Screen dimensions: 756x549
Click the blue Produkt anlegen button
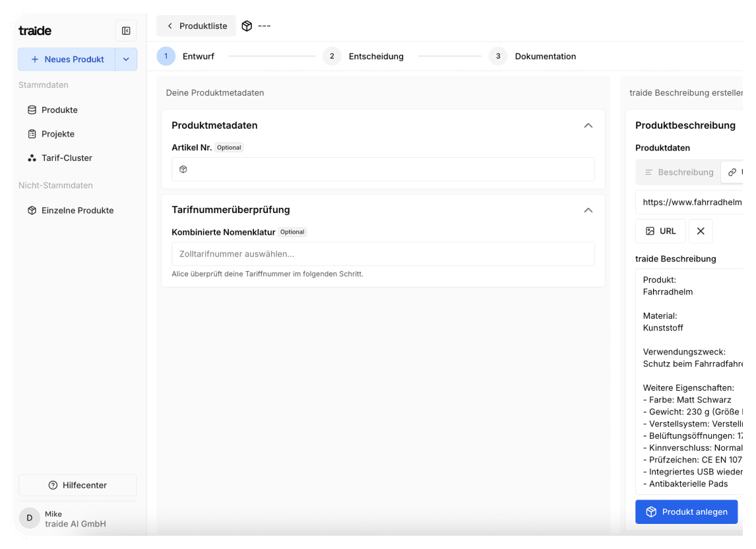pos(686,511)
